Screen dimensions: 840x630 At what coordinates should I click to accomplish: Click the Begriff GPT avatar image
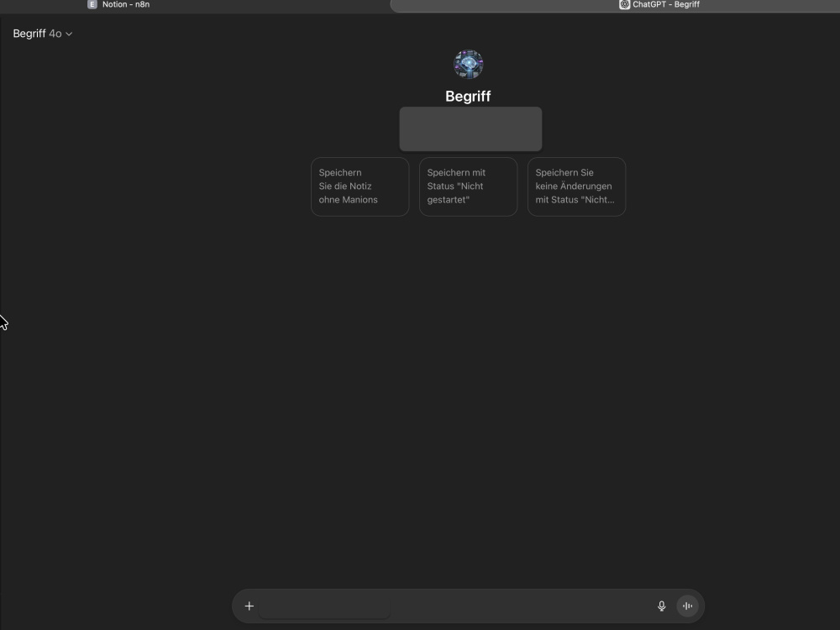(468, 65)
